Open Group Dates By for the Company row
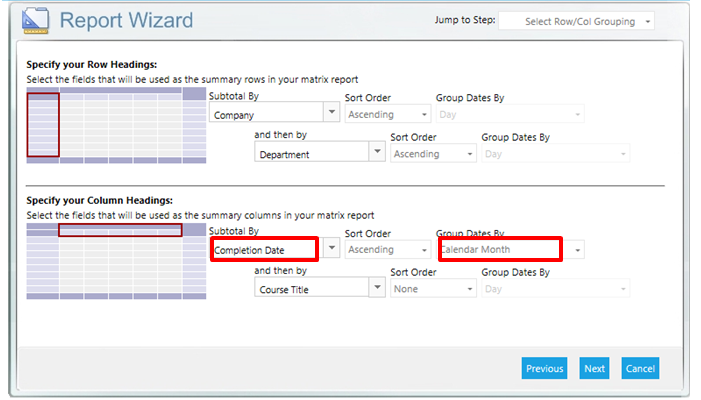 coord(509,115)
